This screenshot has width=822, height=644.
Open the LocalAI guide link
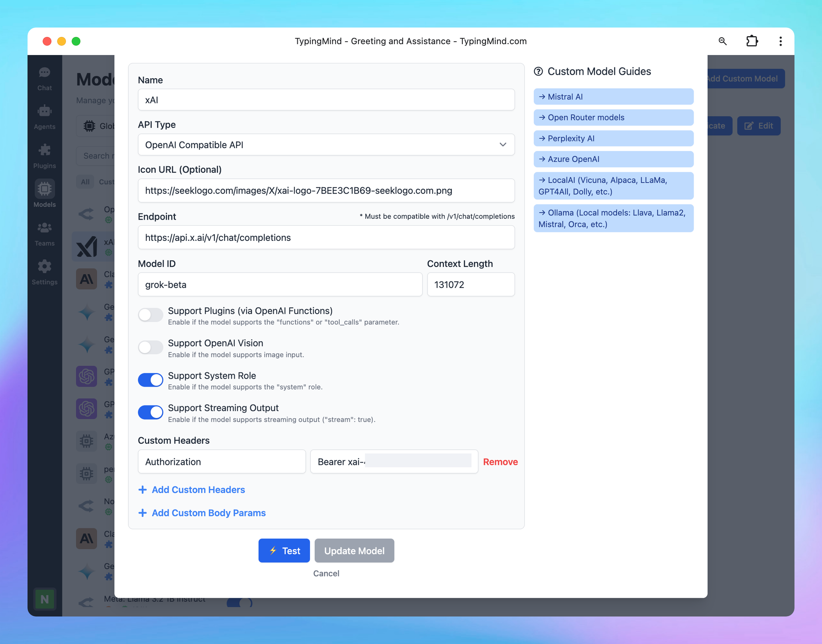pos(614,186)
